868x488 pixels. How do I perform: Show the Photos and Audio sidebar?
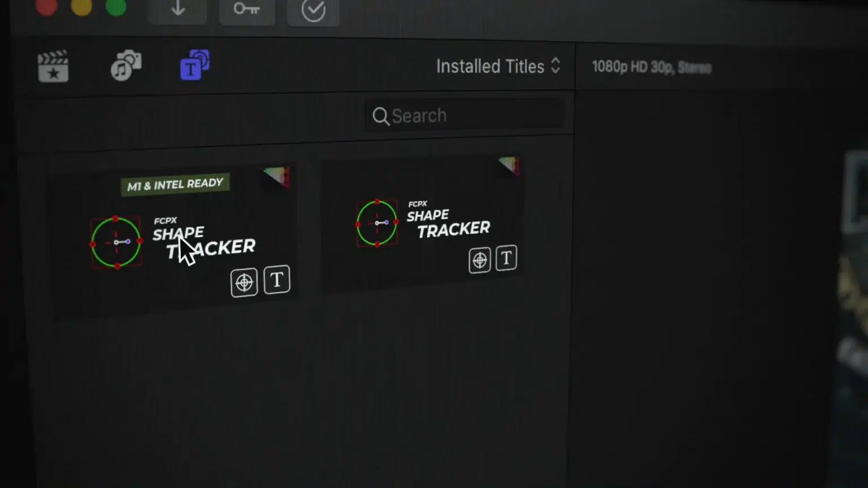coord(125,66)
